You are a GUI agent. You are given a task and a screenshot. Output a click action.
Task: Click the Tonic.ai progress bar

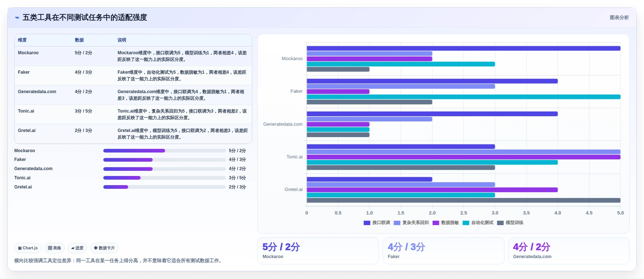164,178
